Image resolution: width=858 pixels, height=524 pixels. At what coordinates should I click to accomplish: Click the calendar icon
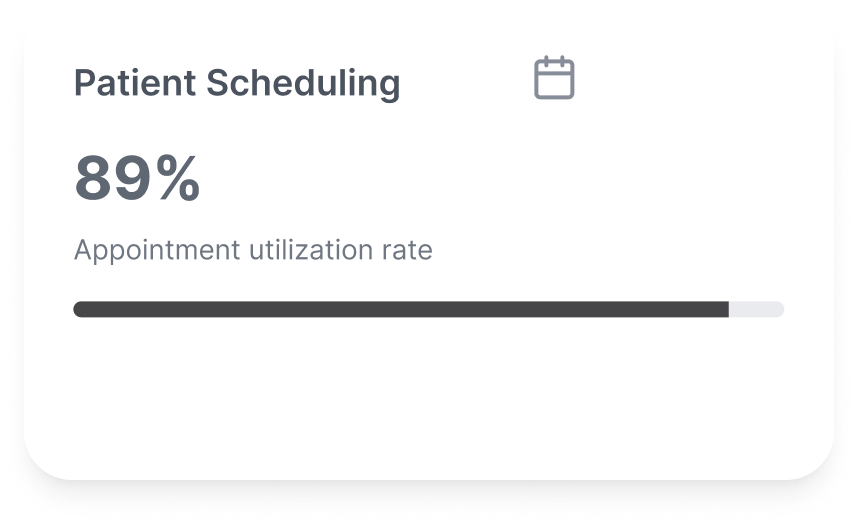(554, 78)
